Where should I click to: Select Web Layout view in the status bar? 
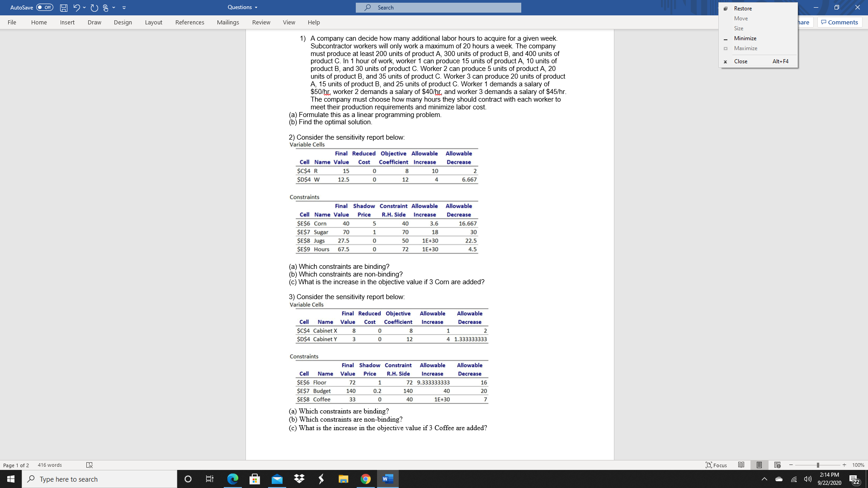click(x=776, y=465)
